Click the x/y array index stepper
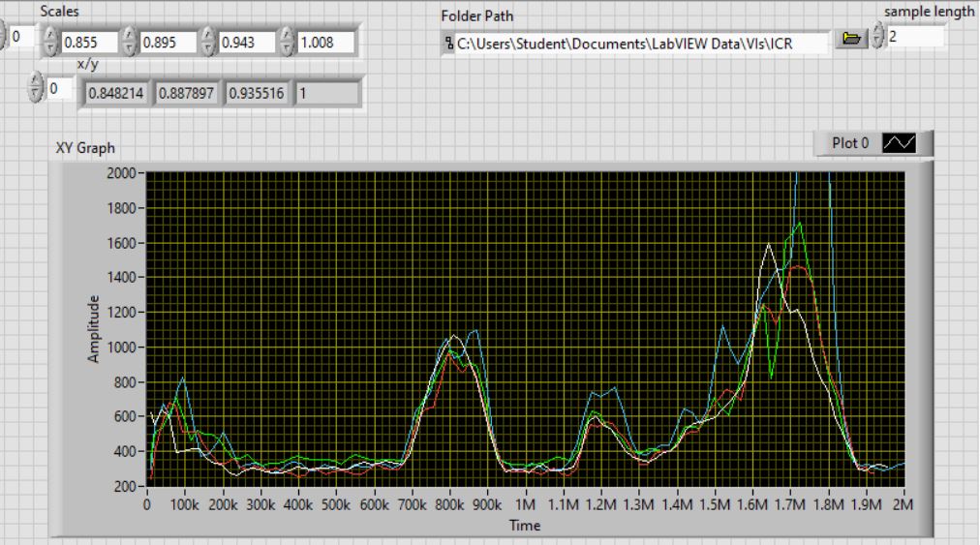Screen dimensions: 980x545 (36, 88)
